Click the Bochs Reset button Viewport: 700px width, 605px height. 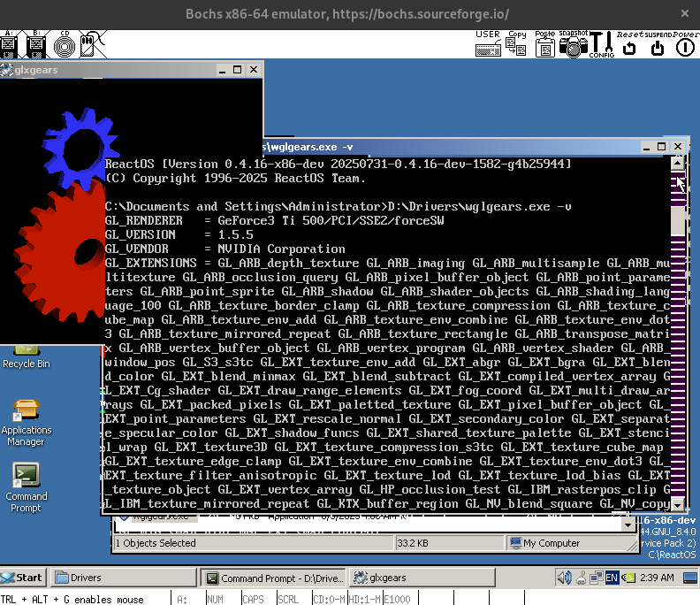pyautogui.click(x=629, y=44)
